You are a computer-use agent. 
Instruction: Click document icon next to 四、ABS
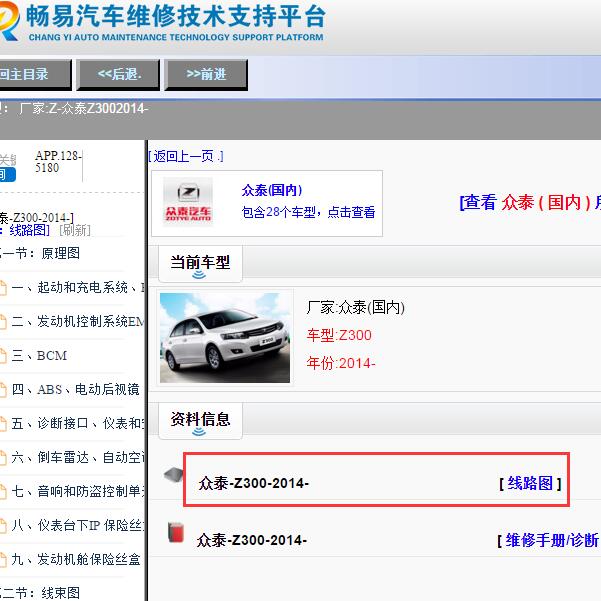(3, 390)
